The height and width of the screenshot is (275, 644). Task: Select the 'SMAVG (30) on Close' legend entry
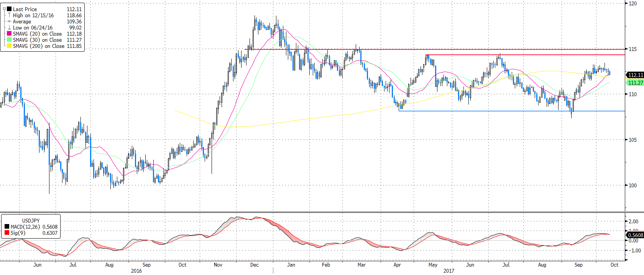[x=37, y=40]
